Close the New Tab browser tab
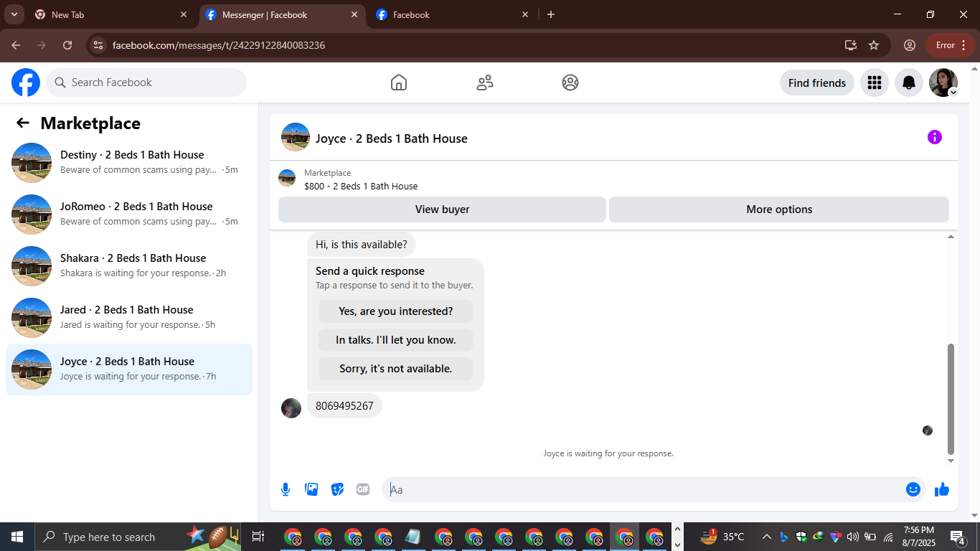Screen dimensions: 980x551 [x=184, y=14]
